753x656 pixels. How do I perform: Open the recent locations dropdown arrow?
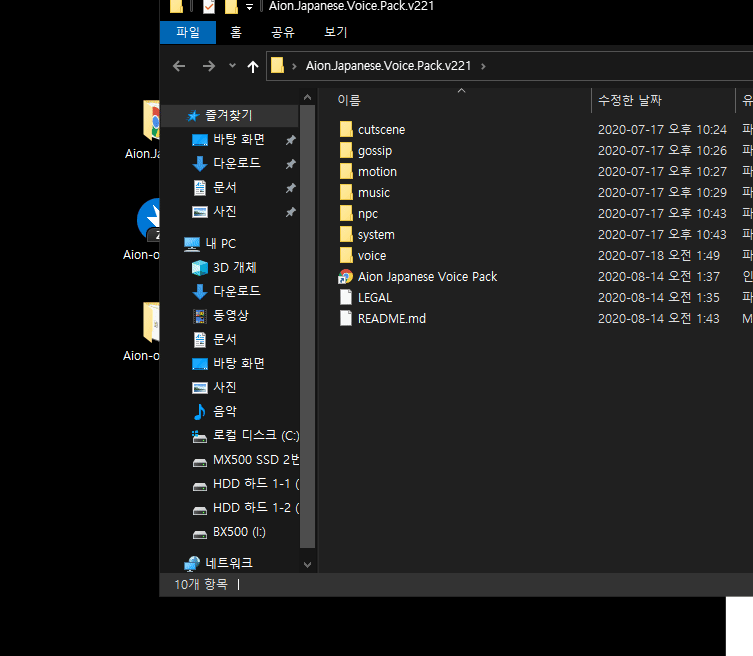232,66
